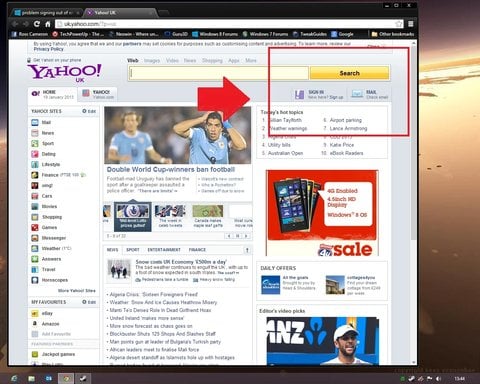Screen dimensions: 480x384
Task: Click the Sign In icon
Action: tap(299, 95)
